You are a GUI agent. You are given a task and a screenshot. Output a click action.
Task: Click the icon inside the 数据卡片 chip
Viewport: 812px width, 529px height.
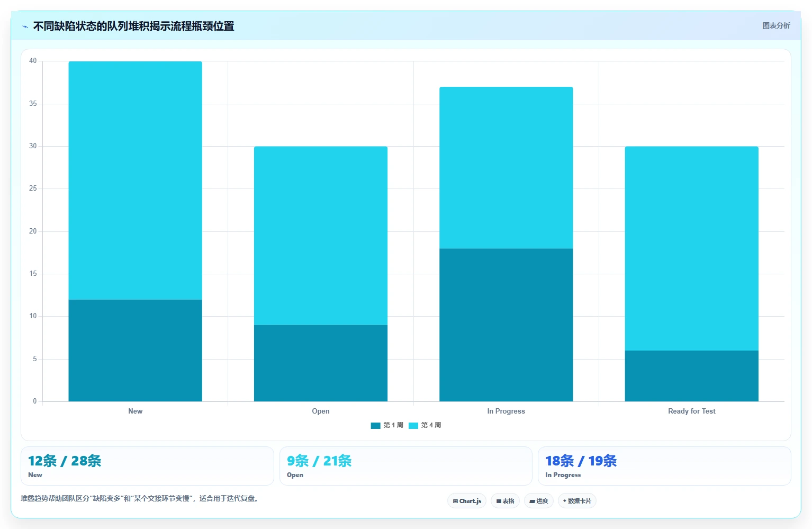tap(565, 501)
